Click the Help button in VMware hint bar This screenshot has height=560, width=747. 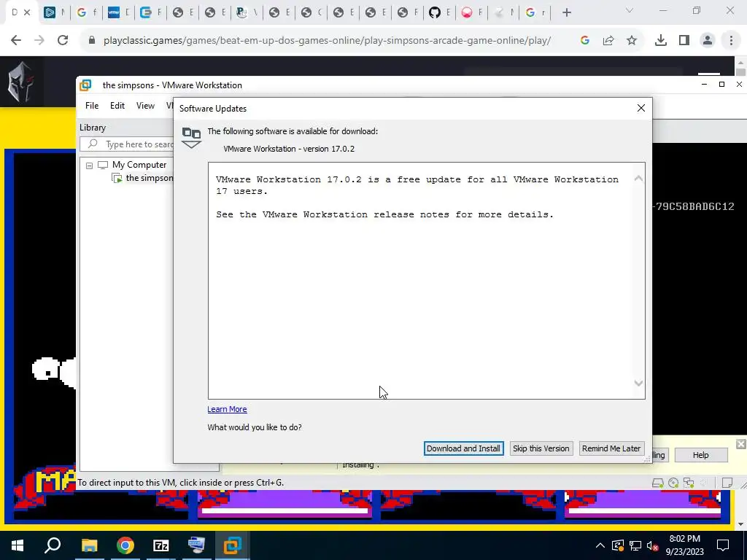(701, 455)
